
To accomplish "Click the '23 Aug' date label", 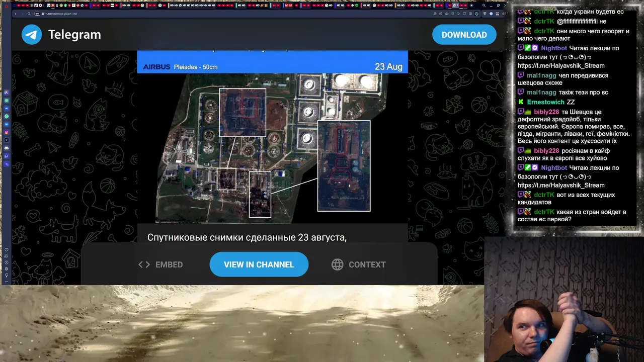I will [x=388, y=67].
